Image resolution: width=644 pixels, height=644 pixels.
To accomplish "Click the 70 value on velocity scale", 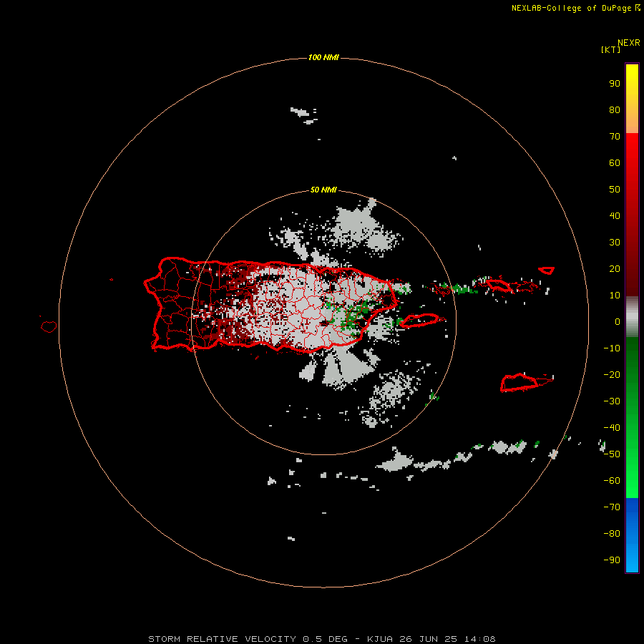I will [x=615, y=137].
